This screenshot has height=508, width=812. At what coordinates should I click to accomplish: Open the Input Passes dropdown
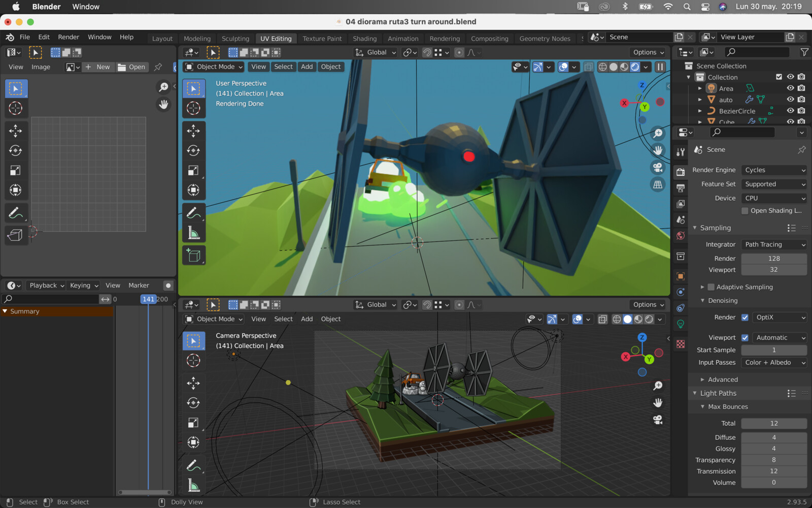click(x=774, y=363)
